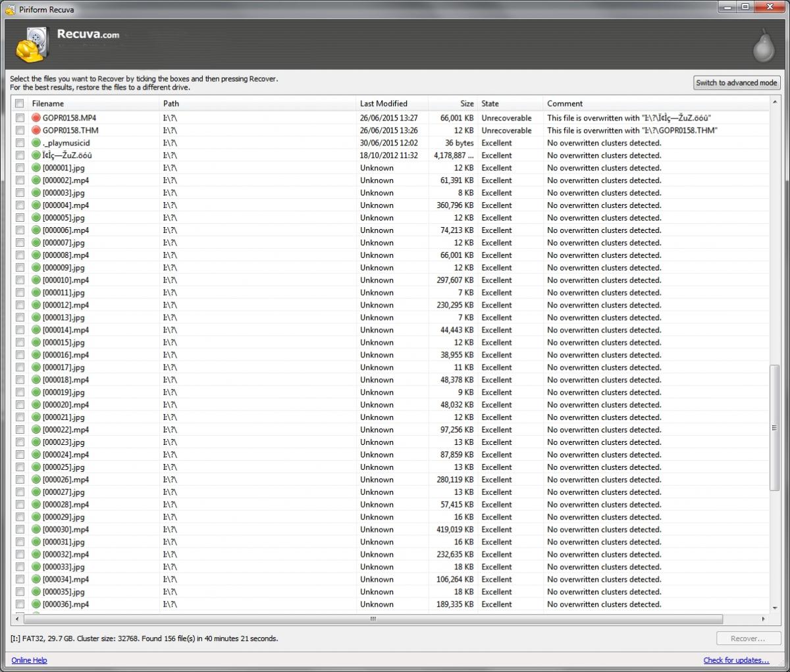Click the red status icon for GOPR0158.MP4
Viewport: 790px width, 672px height.
pyautogui.click(x=36, y=118)
